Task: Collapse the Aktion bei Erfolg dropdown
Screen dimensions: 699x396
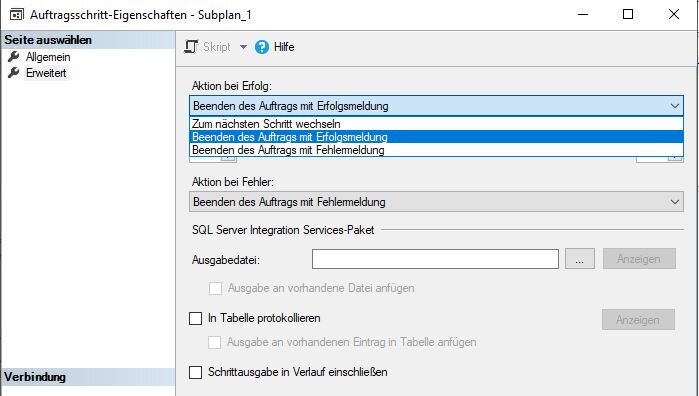Action: pos(674,106)
